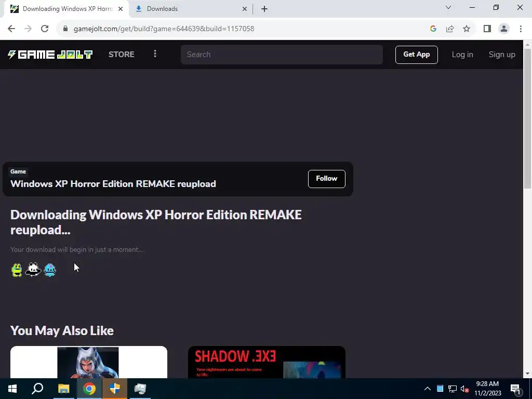Open the shield app in taskbar
This screenshot has height=399, width=532.
tap(115, 389)
